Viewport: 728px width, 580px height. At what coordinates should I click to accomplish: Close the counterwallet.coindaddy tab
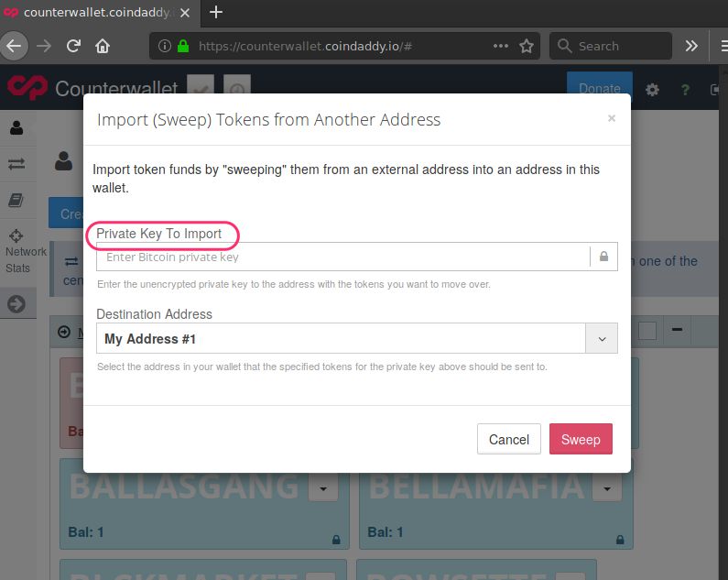coord(185,13)
